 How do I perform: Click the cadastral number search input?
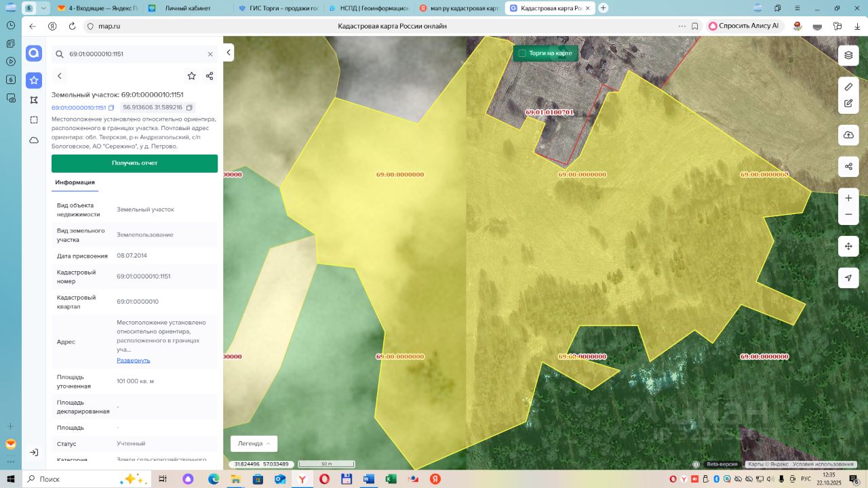(x=132, y=54)
